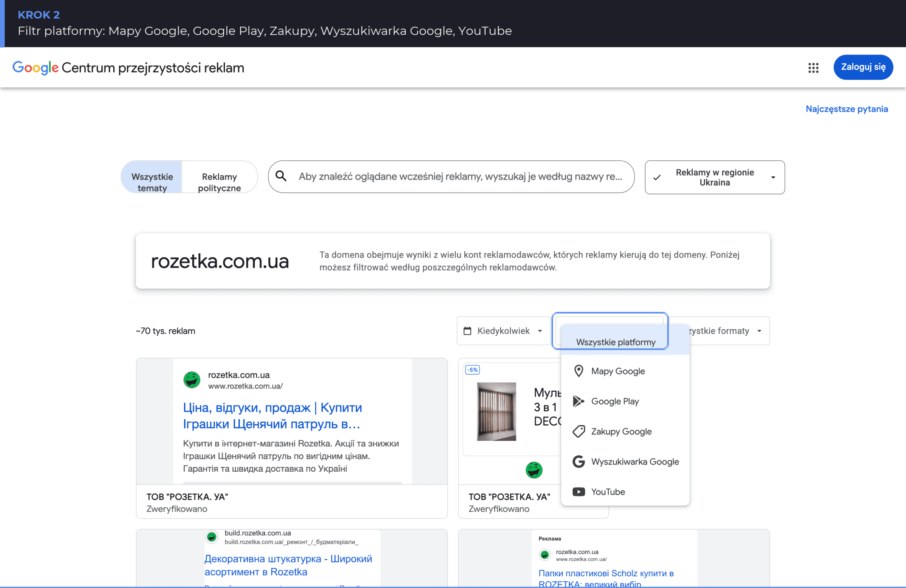906x588 pixels.
Task: Select Zakupy Google platform
Action: pos(625,431)
